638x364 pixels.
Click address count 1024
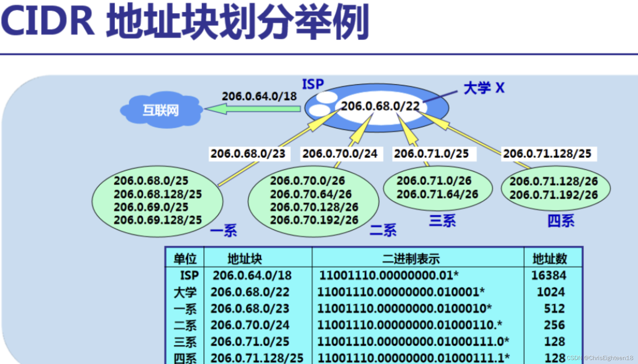click(x=551, y=292)
